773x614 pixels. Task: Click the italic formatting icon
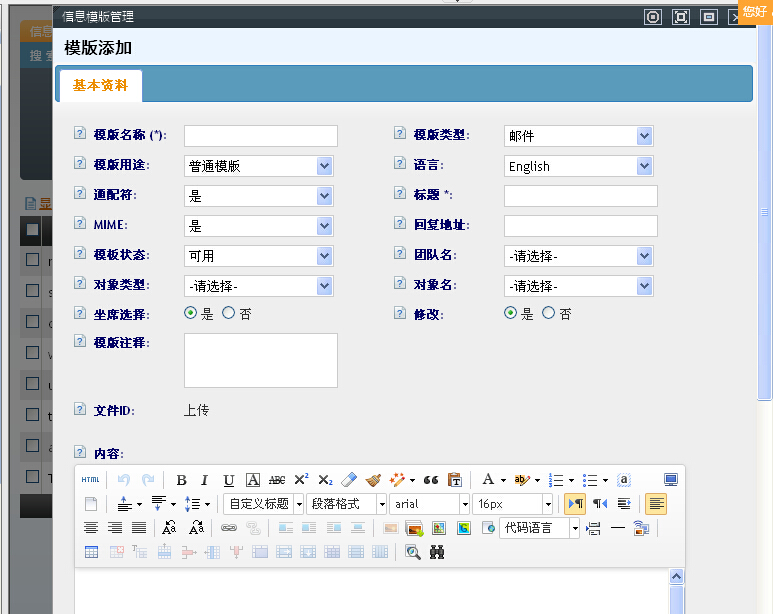pyautogui.click(x=205, y=480)
